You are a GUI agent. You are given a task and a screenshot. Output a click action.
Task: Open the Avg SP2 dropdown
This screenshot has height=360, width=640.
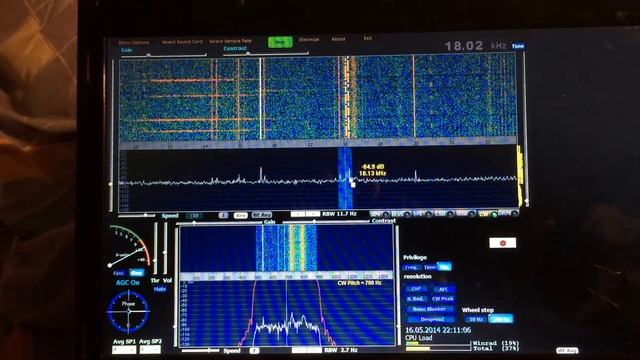[149, 350]
